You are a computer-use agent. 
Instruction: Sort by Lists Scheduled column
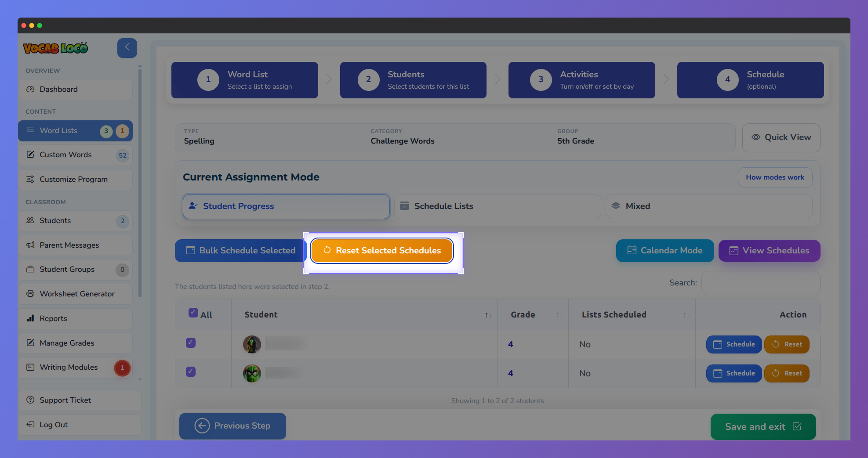click(632, 315)
